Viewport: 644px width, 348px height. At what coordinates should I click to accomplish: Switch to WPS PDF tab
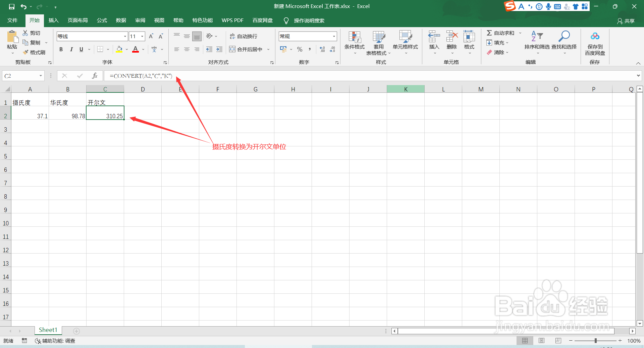tap(232, 20)
